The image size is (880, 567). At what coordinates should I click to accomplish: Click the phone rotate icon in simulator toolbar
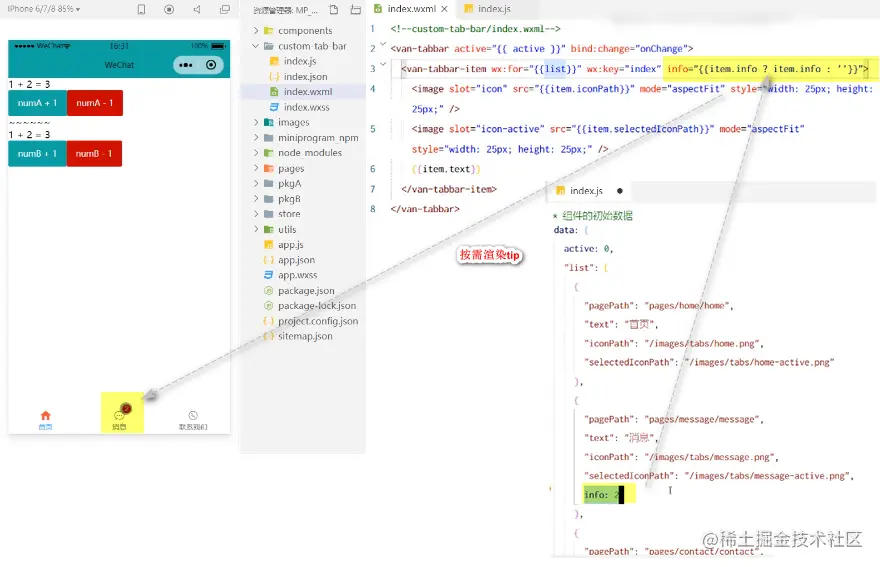pyautogui.click(x=141, y=9)
